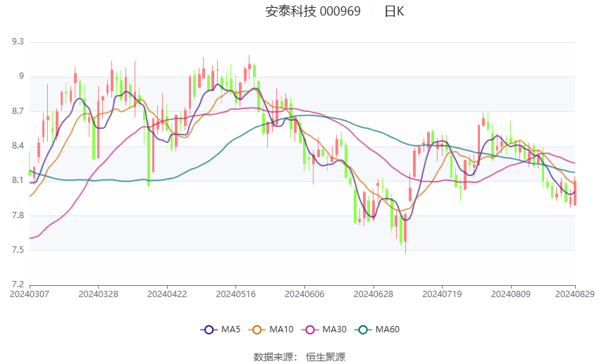This screenshot has width=599, height=364.
Task: Toggle the MA10 legend series
Action: tap(271, 330)
